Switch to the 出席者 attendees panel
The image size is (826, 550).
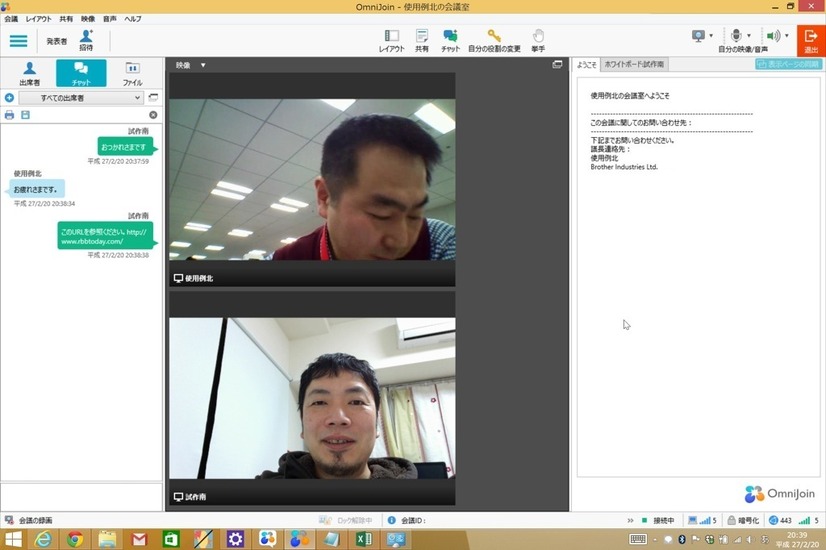pos(30,73)
